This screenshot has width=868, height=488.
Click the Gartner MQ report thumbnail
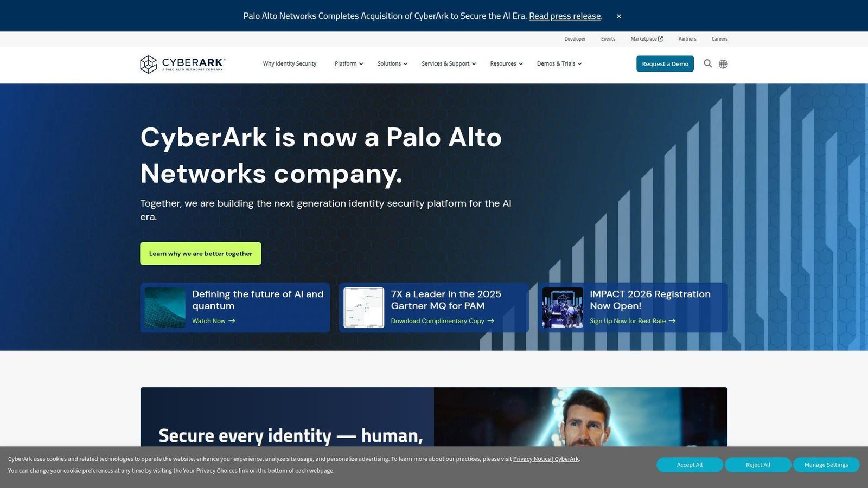[x=363, y=307]
